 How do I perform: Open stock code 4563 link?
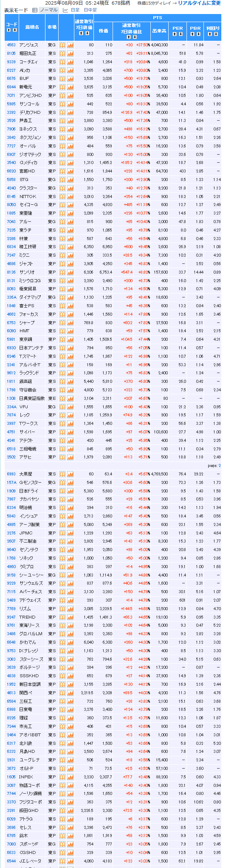11,45
